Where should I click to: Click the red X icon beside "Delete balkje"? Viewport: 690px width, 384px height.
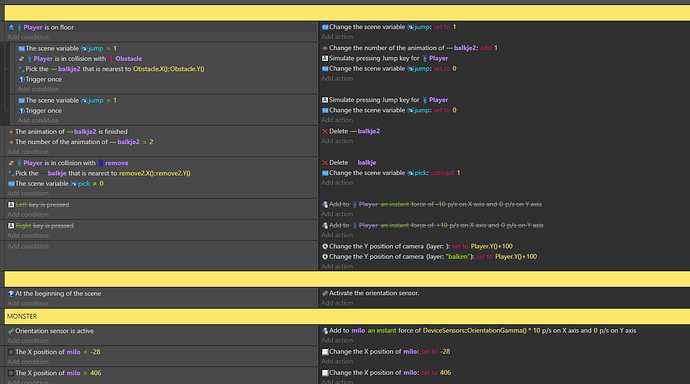click(x=325, y=163)
